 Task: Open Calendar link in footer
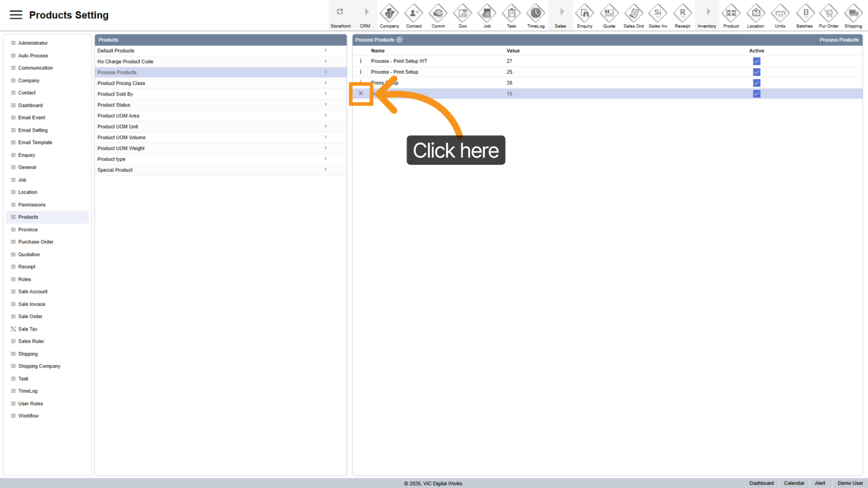pos(794,483)
